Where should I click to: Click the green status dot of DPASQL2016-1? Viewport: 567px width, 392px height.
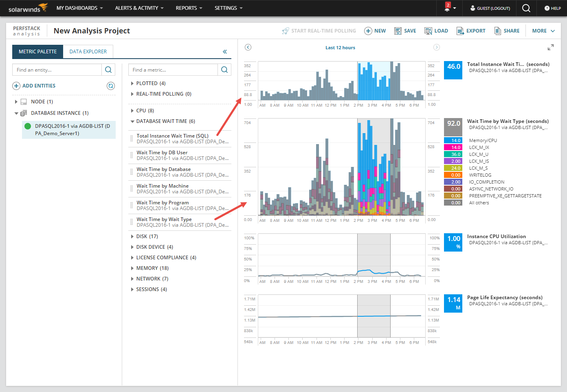(28, 126)
